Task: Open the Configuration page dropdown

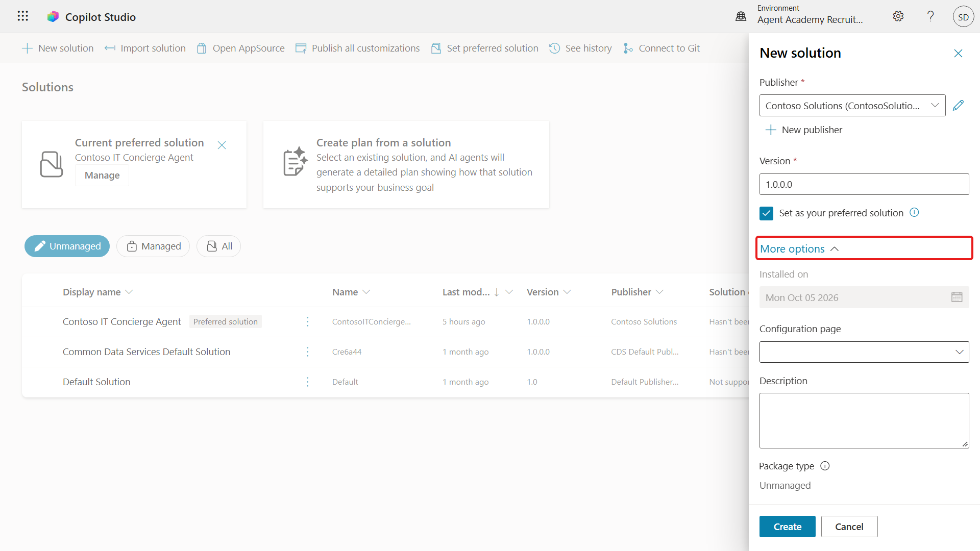Action: coord(864,352)
